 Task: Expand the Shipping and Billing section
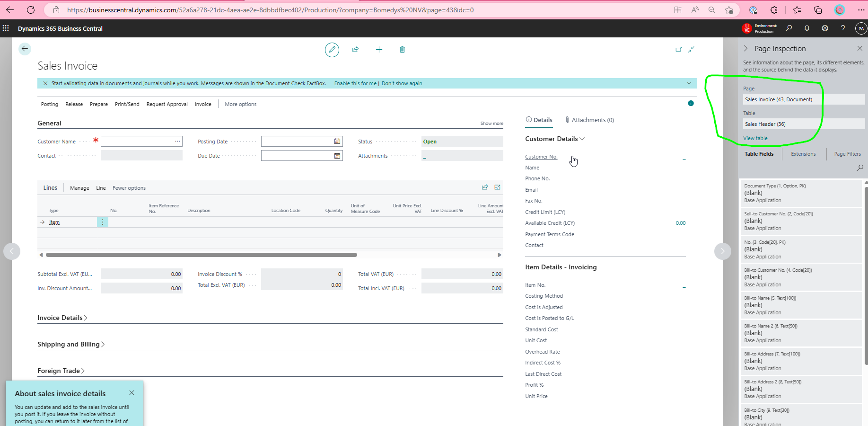tap(71, 344)
